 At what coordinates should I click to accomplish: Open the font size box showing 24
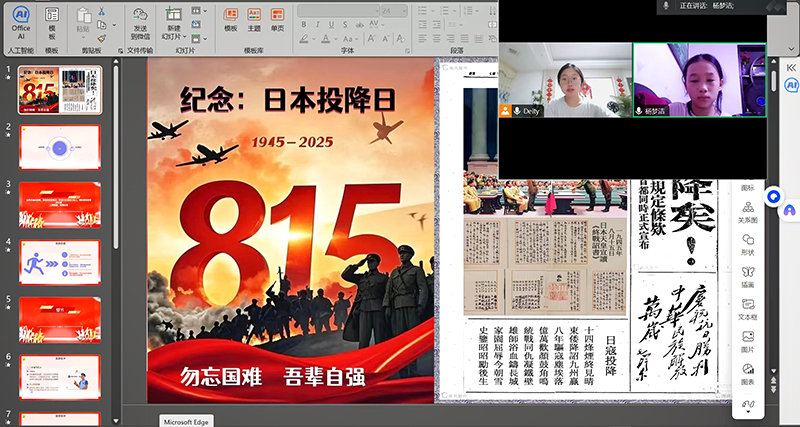click(x=394, y=11)
